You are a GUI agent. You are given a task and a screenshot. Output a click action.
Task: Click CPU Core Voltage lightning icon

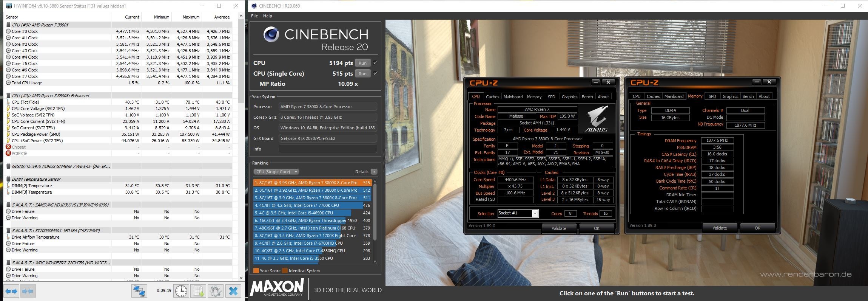tap(8, 109)
